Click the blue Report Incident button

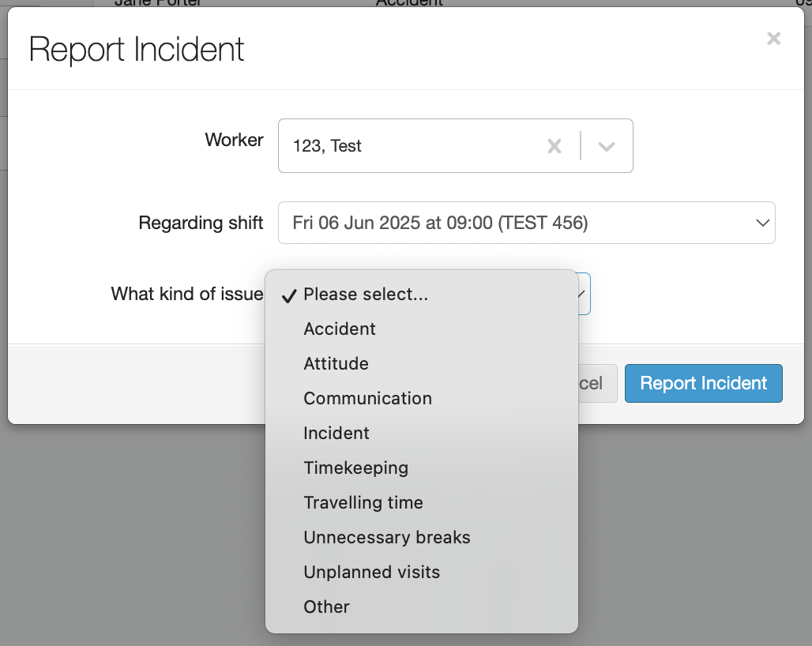[x=703, y=383]
